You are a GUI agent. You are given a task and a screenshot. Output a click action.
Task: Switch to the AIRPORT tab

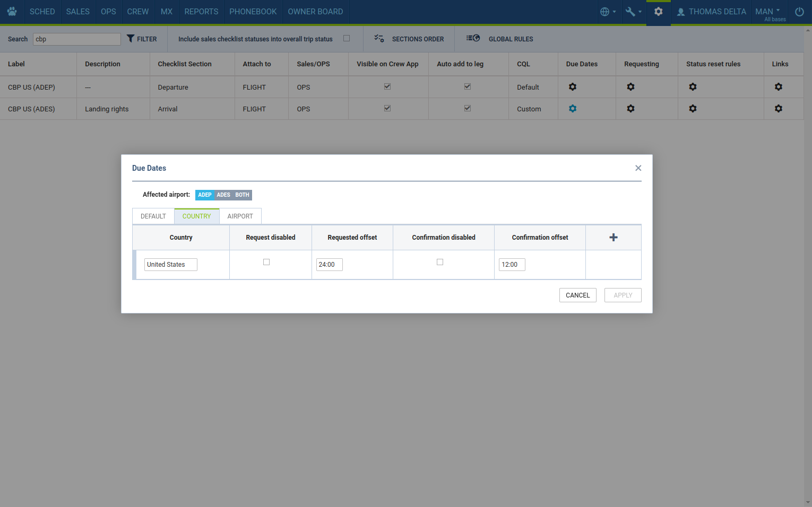pyautogui.click(x=240, y=216)
